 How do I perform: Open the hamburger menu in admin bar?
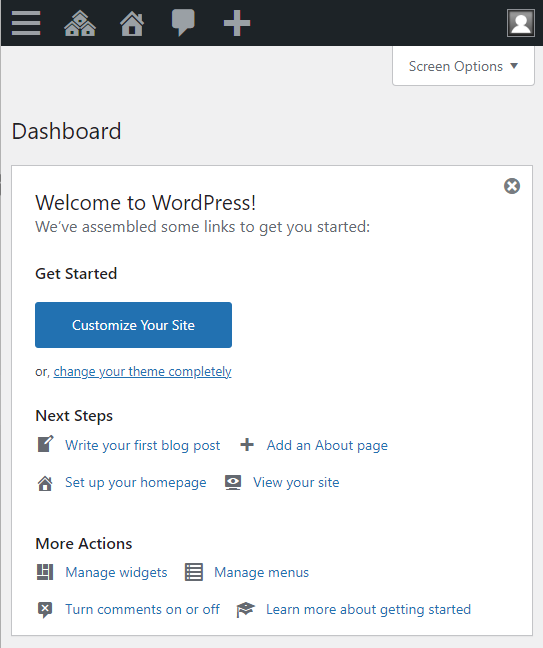coord(26,23)
